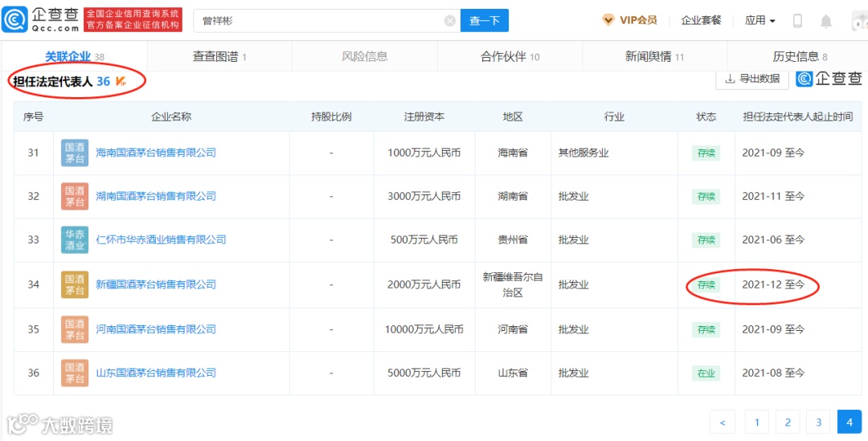Screen dimensions: 868x441
Task: Click 企业名称 column header
Action: coord(172,116)
